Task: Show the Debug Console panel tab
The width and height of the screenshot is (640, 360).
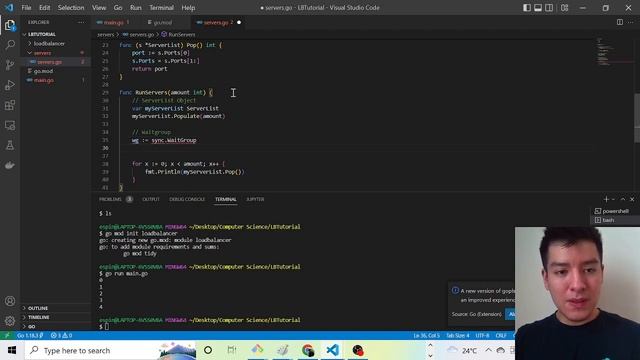Action: pyautogui.click(x=187, y=199)
